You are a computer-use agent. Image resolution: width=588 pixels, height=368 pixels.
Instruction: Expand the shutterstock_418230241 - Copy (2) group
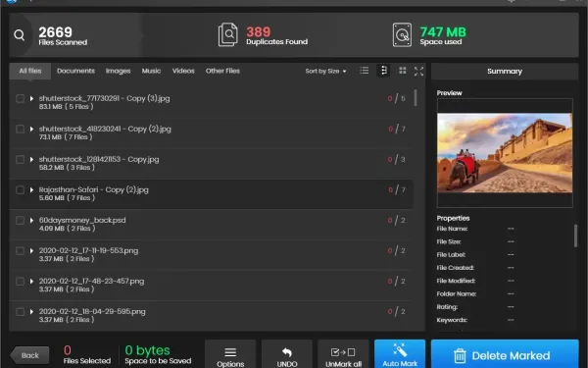pos(32,129)
